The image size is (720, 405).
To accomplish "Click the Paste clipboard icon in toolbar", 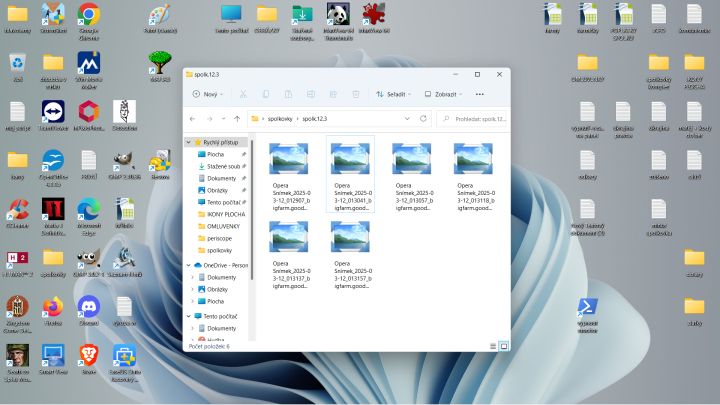I will click(x=288, y=94).
